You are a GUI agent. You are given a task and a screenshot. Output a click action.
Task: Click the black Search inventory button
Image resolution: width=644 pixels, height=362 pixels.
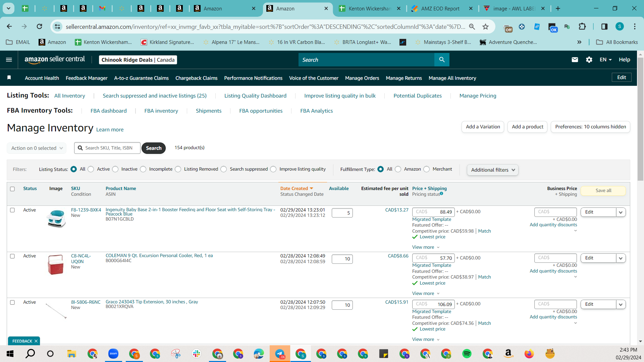(154, 148)
